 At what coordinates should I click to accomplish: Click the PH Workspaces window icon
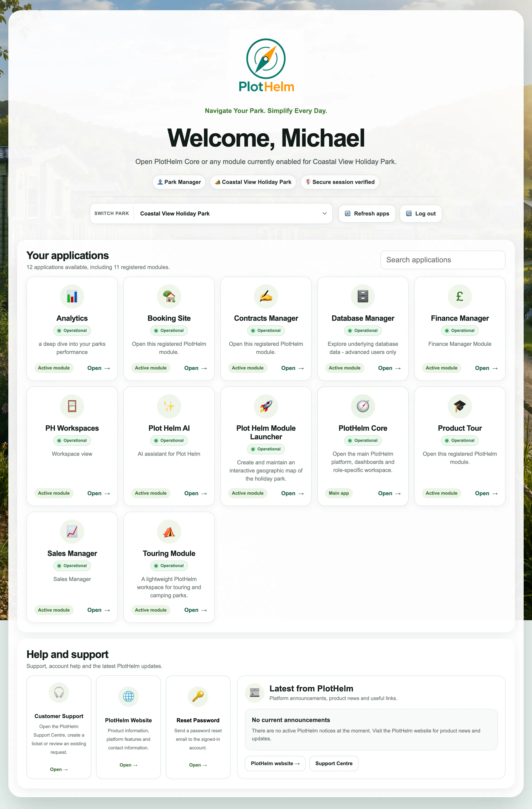72,406
